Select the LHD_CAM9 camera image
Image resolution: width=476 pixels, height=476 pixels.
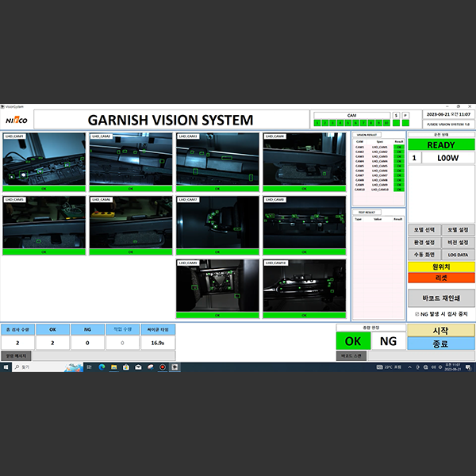tap(217, 286)
